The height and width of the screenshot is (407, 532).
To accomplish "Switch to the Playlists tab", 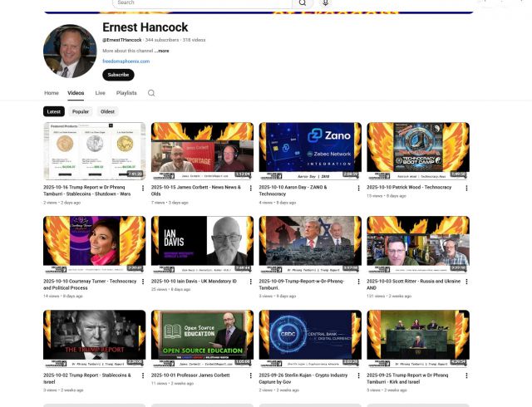I will point(126,93).
